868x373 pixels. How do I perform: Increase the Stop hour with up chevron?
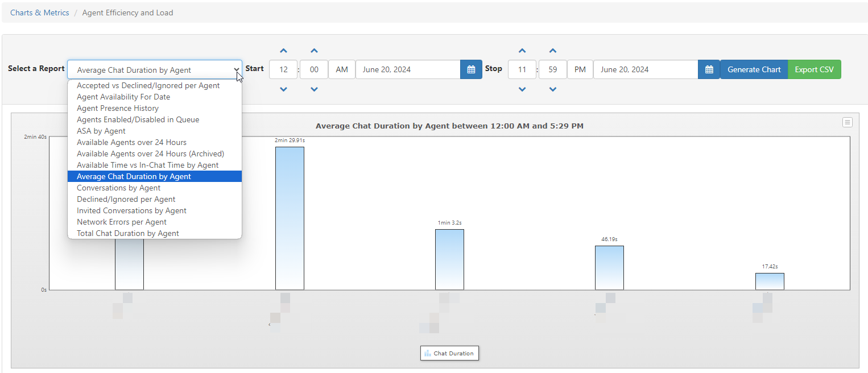[x=522, y=51]
